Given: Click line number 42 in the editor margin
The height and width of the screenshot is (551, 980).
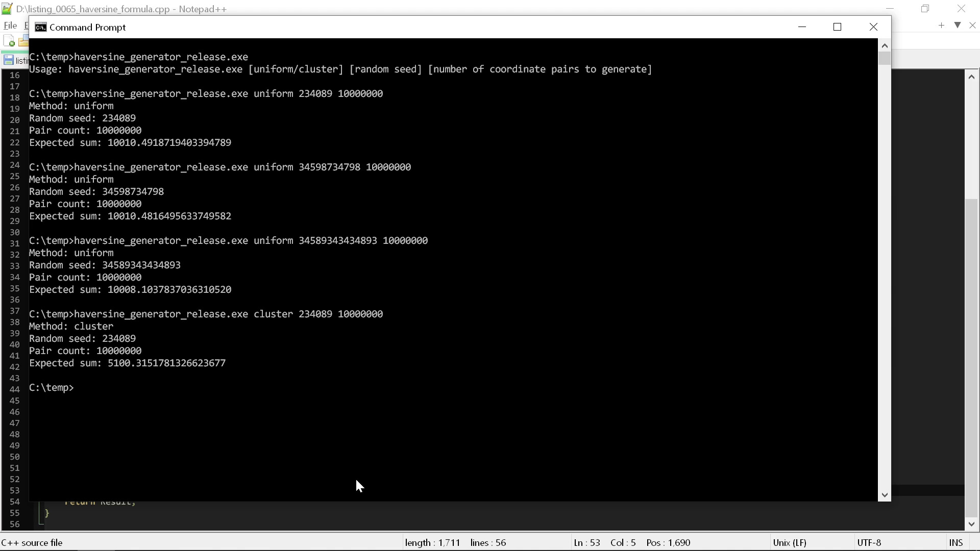Looking at the screenshot, I should point(14,365).
